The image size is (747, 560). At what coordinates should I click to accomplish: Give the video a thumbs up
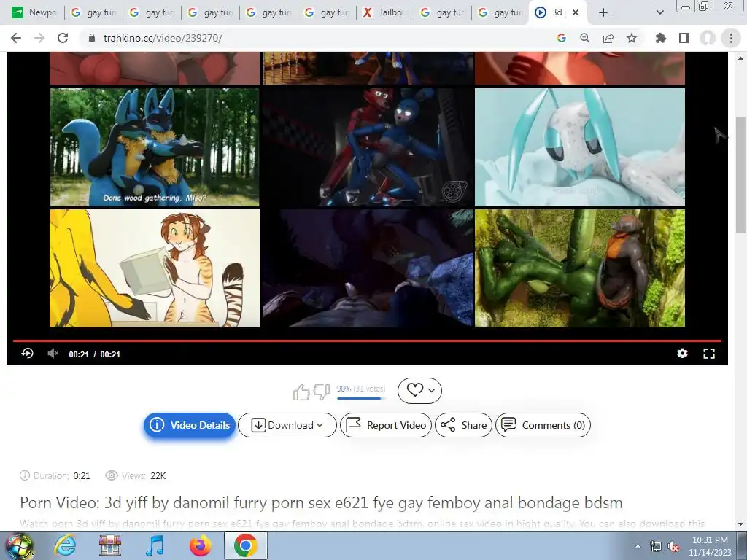[x=301, y=392]
